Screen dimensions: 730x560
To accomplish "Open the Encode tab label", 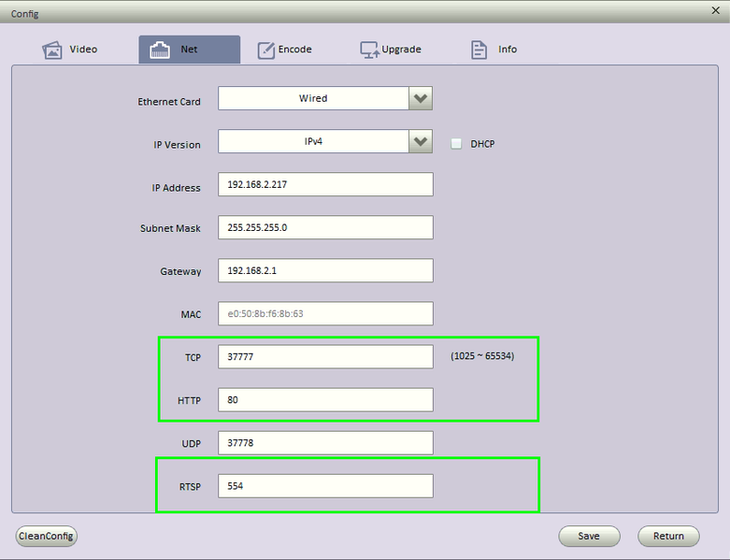I will 295,50.
